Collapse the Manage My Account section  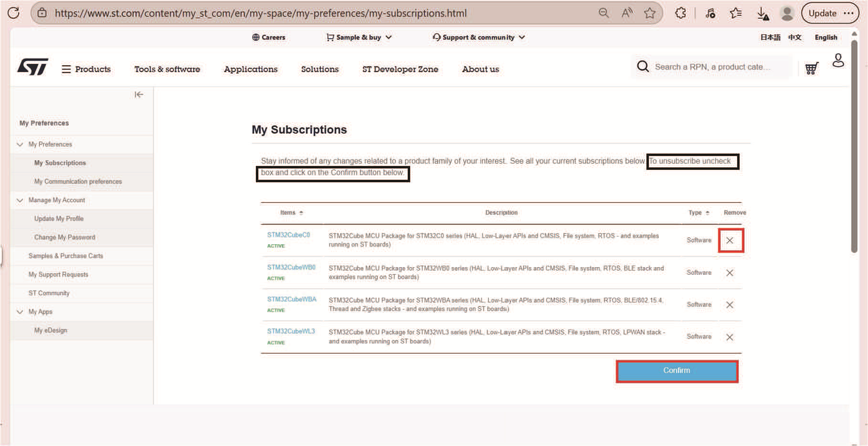tap(20, 200)
